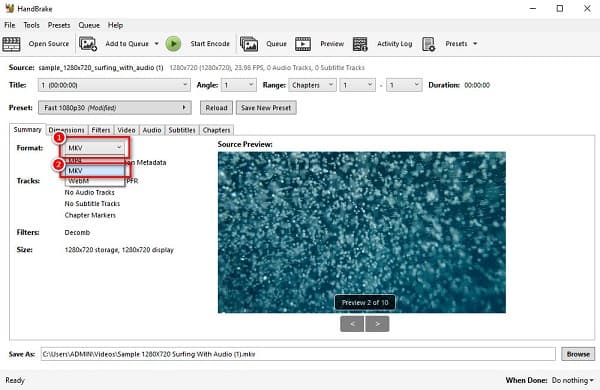The width and height of the screenshot is (600, 390).
Task: Select MKV in the format list
Action: click(x=95, y=171)
